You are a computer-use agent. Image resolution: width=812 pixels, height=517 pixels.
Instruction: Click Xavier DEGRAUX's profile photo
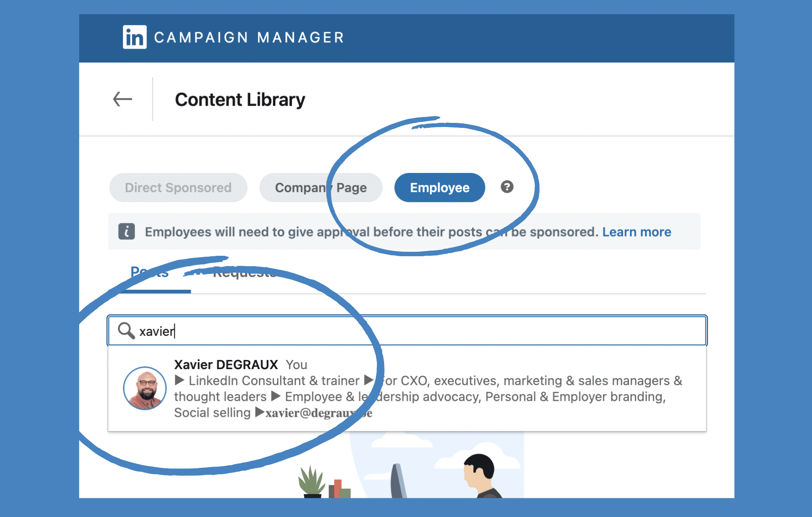[x=145, y=388]
